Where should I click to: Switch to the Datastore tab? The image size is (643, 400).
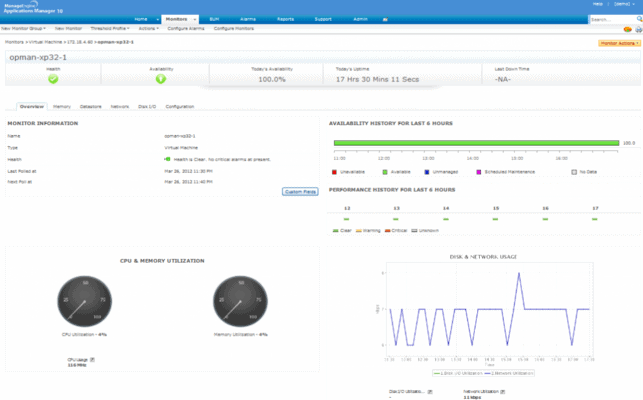tap(91, 107)
